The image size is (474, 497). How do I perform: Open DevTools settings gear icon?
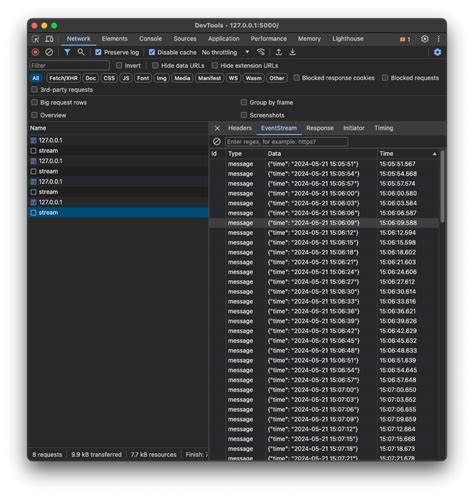coord(424,39)
